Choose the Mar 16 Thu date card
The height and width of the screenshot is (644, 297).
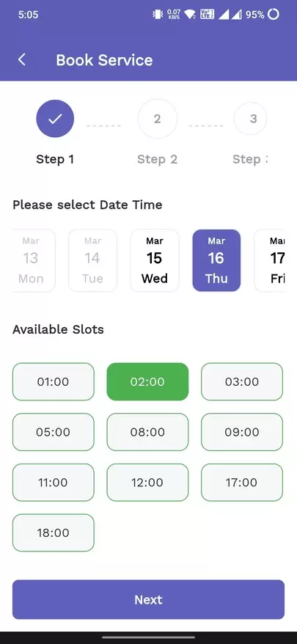pos(216,260)
